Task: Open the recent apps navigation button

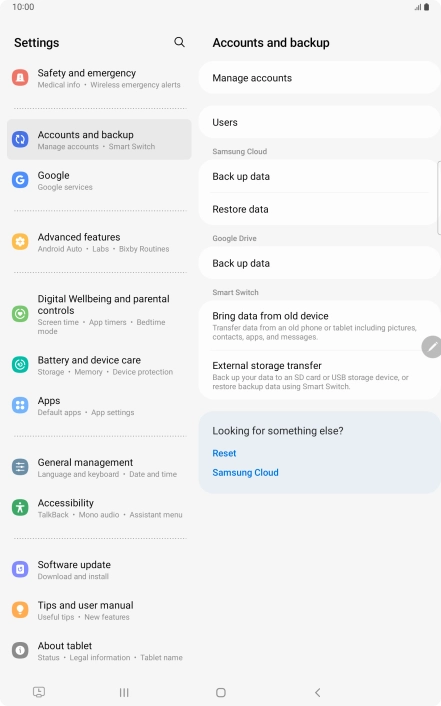Action: (124, 692)
